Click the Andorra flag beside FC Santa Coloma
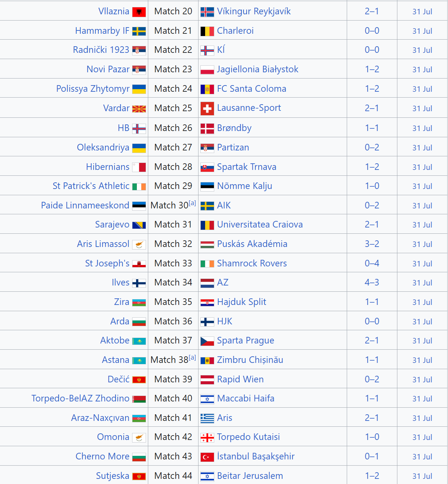Image resolution: width=448 pixels, height=484 pixels. point(207,89)
